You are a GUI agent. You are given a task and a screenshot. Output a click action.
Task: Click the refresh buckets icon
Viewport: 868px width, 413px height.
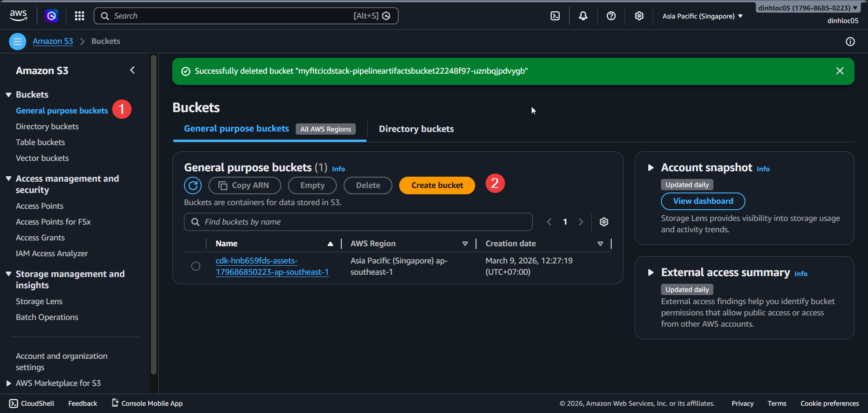[x=193, y=185]
